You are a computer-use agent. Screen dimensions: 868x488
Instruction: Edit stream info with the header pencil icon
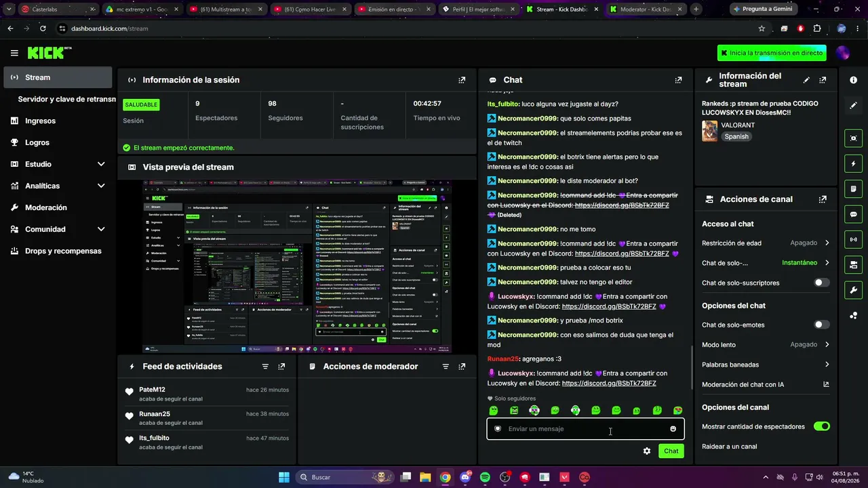pyautogui.click(x=806, y=80)
